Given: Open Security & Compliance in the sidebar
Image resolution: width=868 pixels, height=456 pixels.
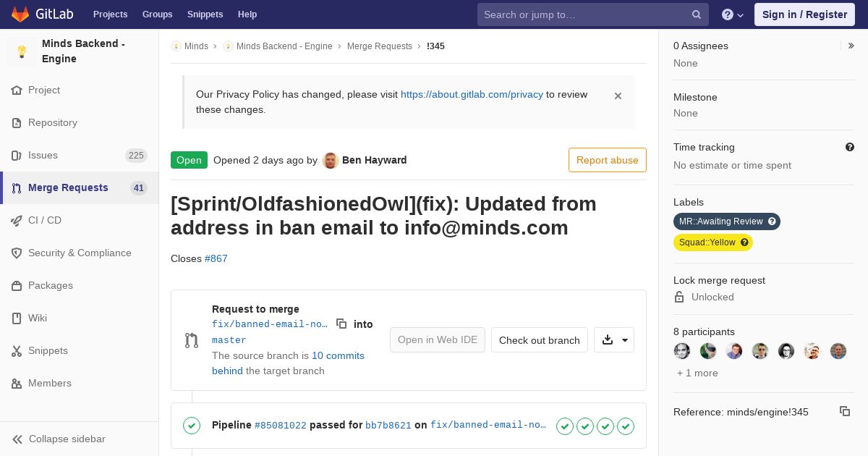Looking at the screenshot, I should coord(80,253).
